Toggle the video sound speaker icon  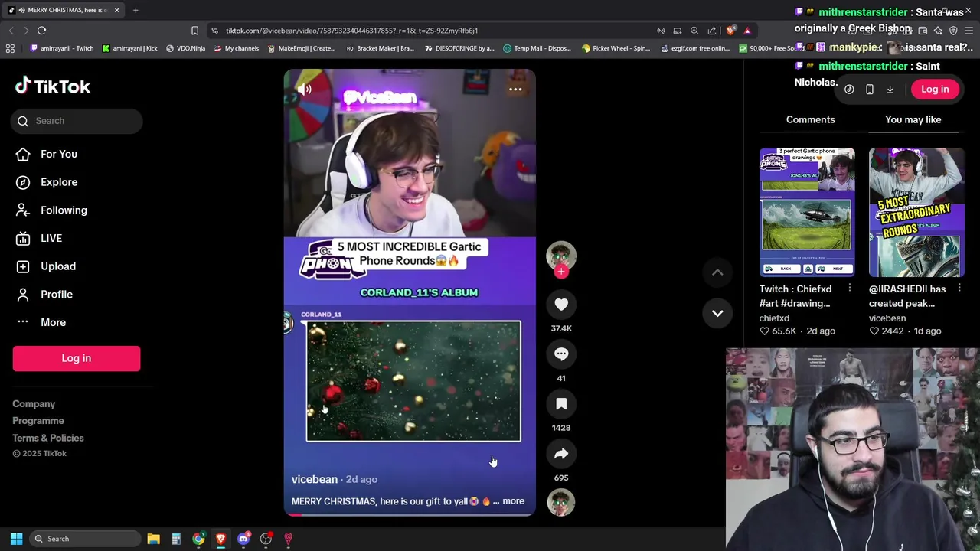[x=305, y=90]
